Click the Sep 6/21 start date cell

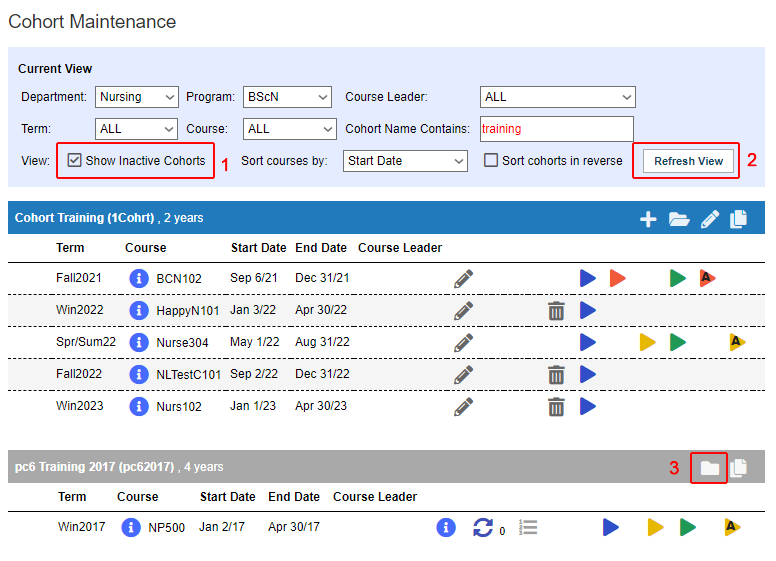pyautogui.click(x=253, y=278)
